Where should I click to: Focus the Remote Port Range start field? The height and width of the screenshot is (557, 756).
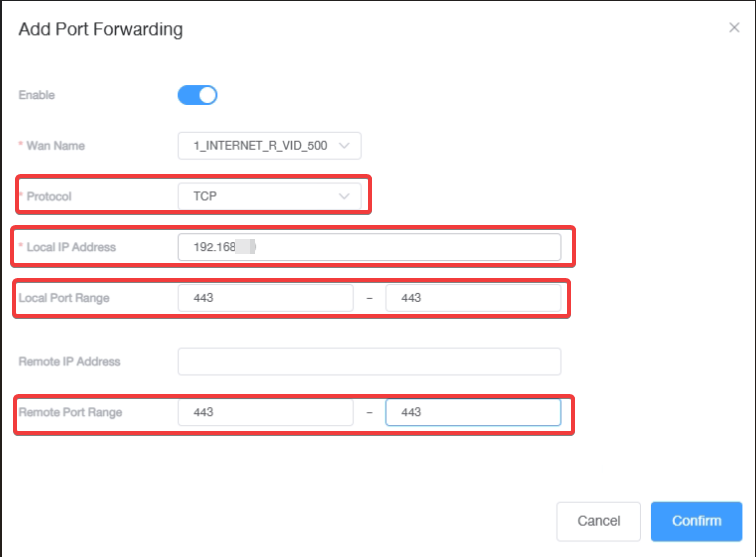click(265, 412)
